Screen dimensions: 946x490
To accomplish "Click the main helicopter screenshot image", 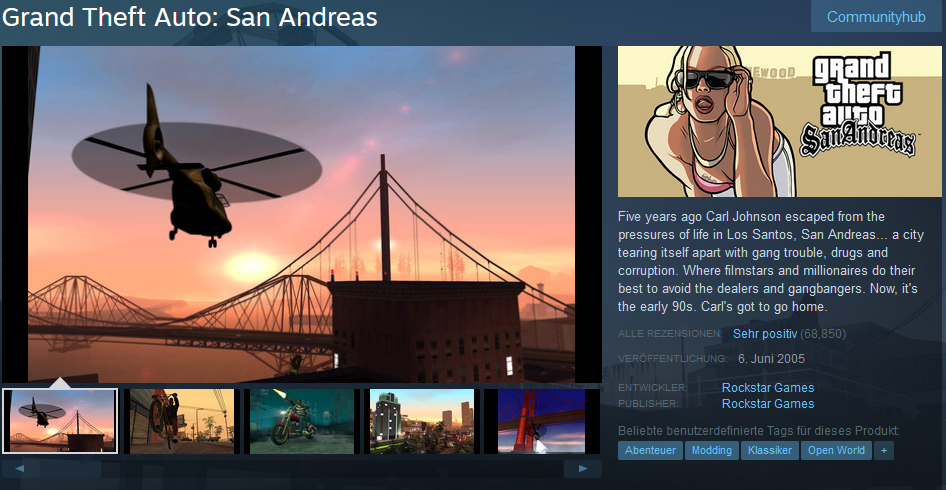I will click(302, 214).
